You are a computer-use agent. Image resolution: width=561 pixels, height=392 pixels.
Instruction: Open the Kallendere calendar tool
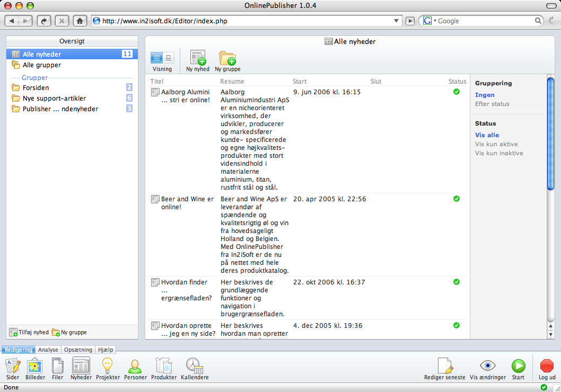(194, 367)
